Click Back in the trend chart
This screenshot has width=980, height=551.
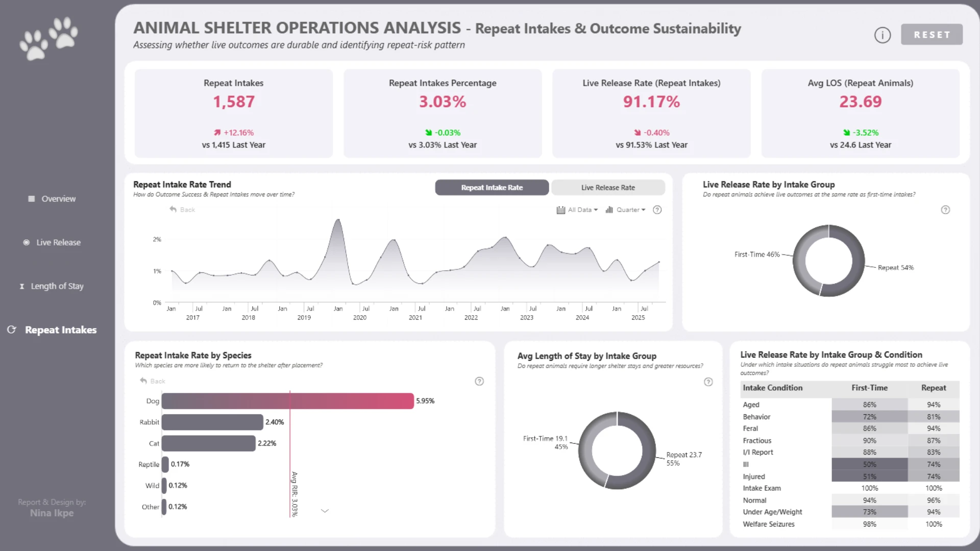182,210
